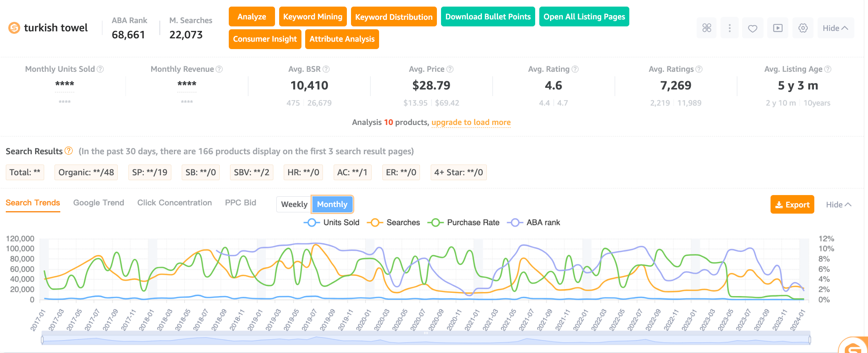
Task: Collapse trends chart with lower Hide button
Action: (x=839, y=205)
